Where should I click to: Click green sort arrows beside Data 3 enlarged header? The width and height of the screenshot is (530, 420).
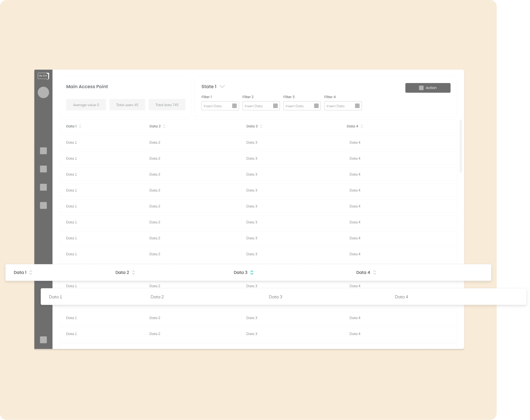click(252, 273)
